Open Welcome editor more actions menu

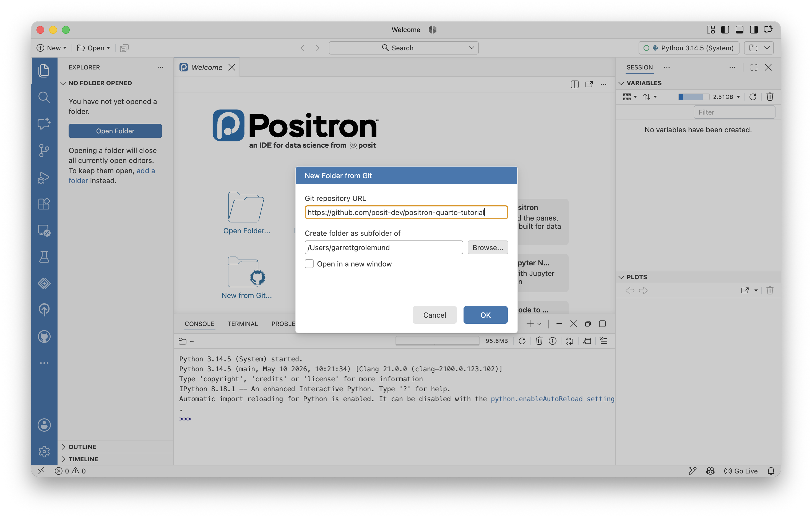(603, 84)
